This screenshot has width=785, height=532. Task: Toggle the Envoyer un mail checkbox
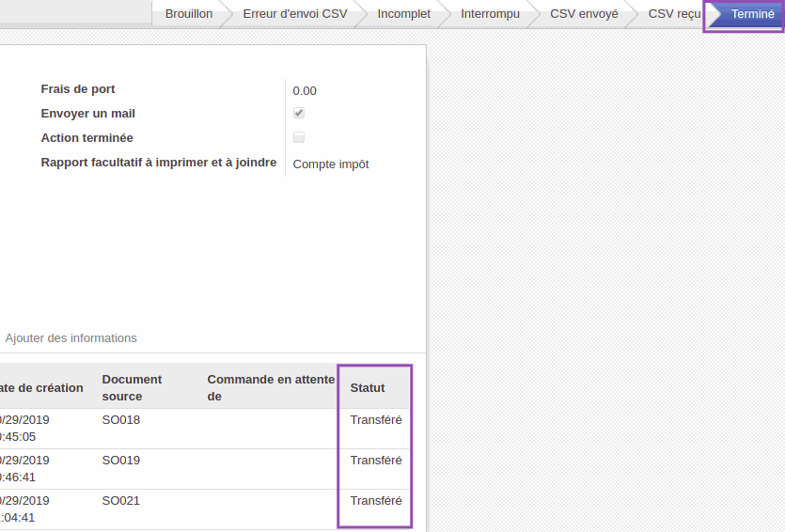pyautogui.click(x=299, y=113)
